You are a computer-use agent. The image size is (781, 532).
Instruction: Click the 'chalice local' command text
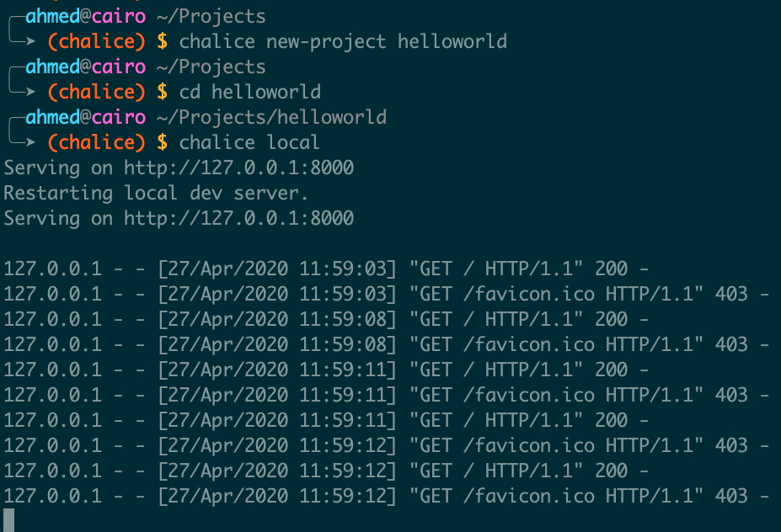[x=249, y=142]
